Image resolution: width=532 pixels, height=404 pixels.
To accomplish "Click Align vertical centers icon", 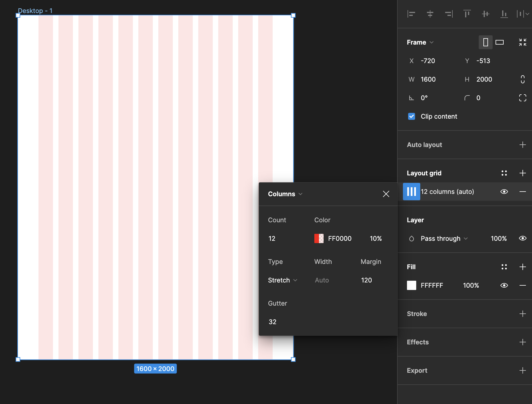I will [x=485, y=14].
